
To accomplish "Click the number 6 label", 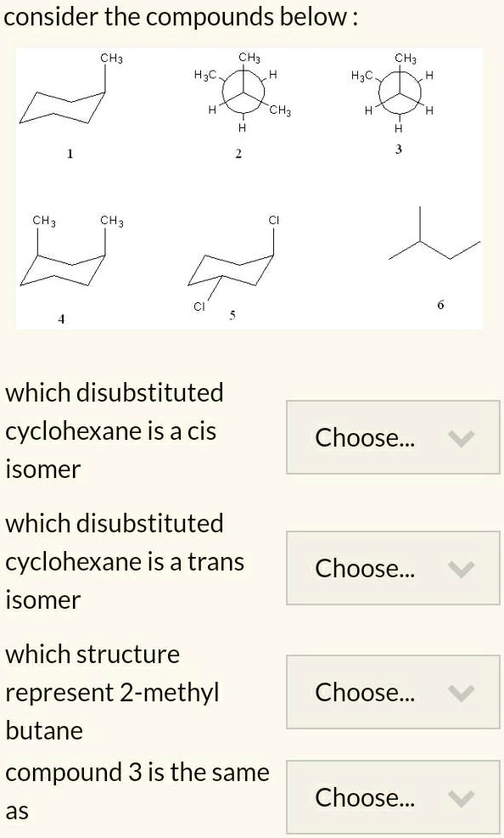I will pos(440,304).
